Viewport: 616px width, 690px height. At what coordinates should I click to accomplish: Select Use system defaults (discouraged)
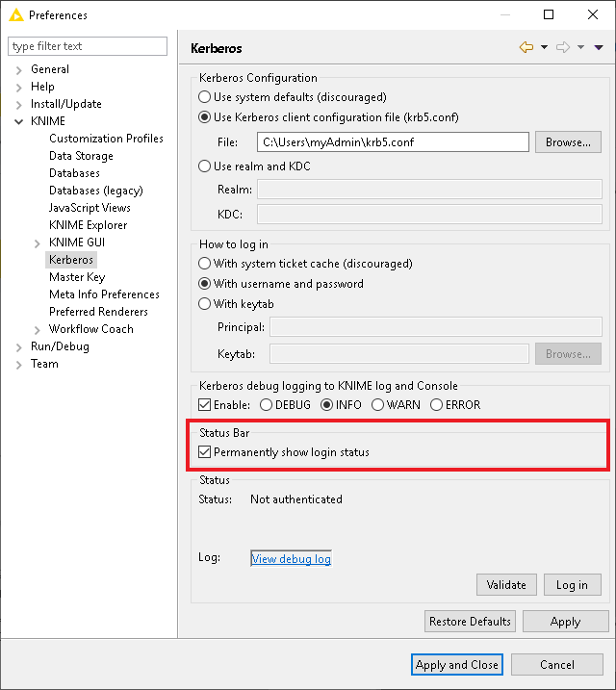204,97
